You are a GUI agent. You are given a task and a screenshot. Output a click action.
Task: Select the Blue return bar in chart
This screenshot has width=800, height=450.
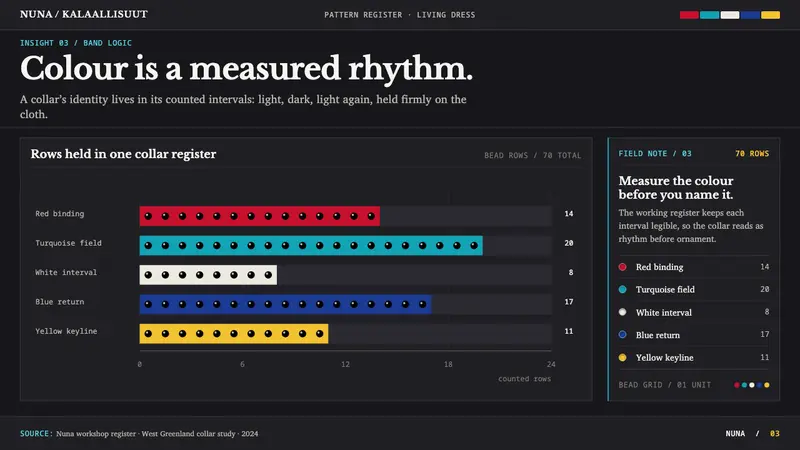pyautogui.click(x=285, y=304)
